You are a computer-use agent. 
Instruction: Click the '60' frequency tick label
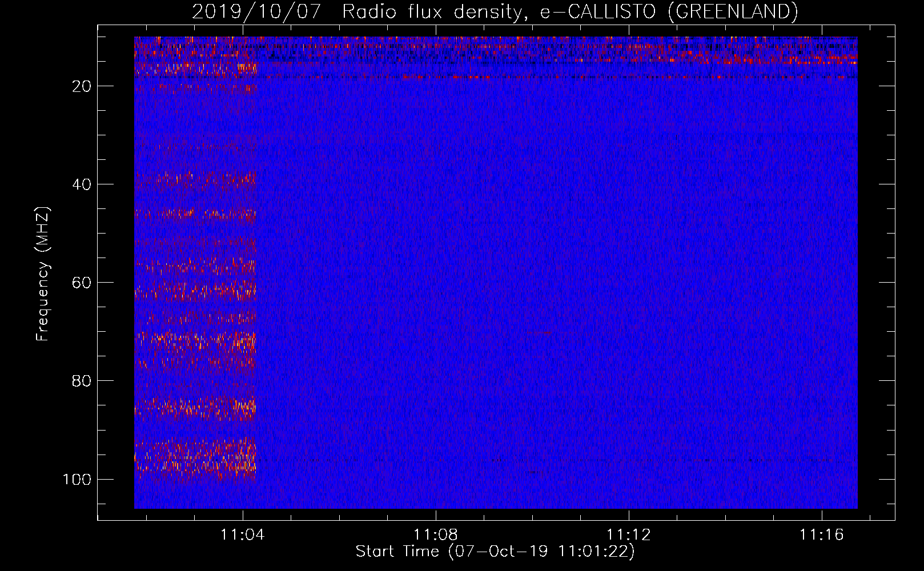pyautogui.click(x=82, y=283)
